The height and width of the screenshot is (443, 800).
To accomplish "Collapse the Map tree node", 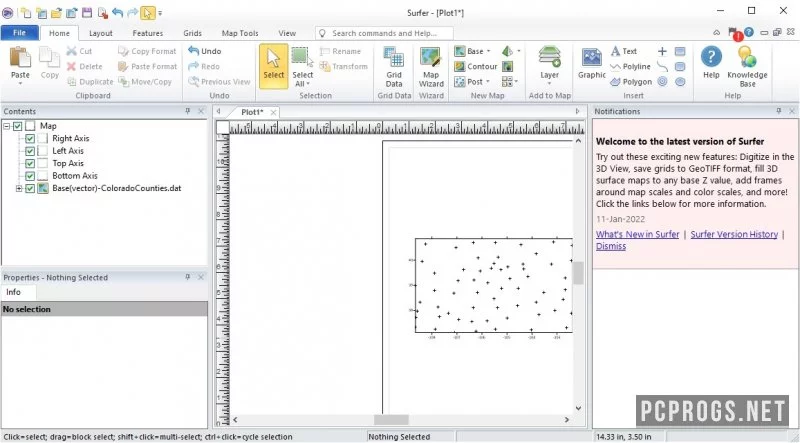I will click(7, 126).
